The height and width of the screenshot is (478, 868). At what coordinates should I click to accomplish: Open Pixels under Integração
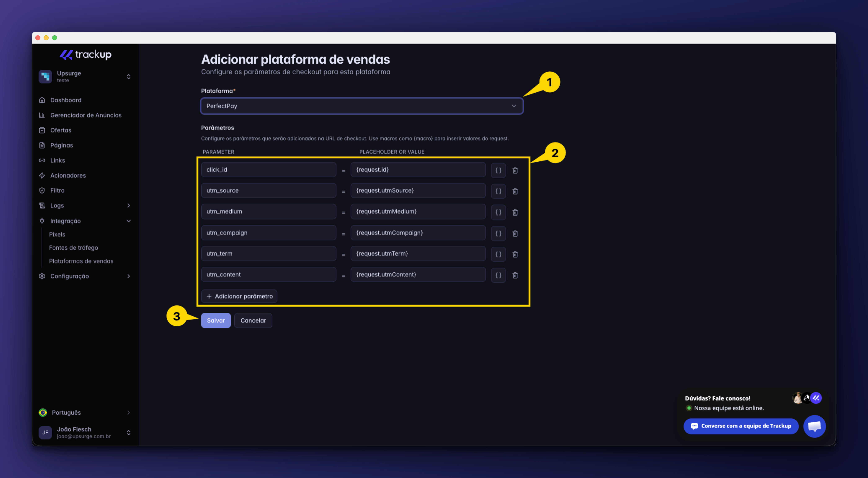[x=57, y=234]
